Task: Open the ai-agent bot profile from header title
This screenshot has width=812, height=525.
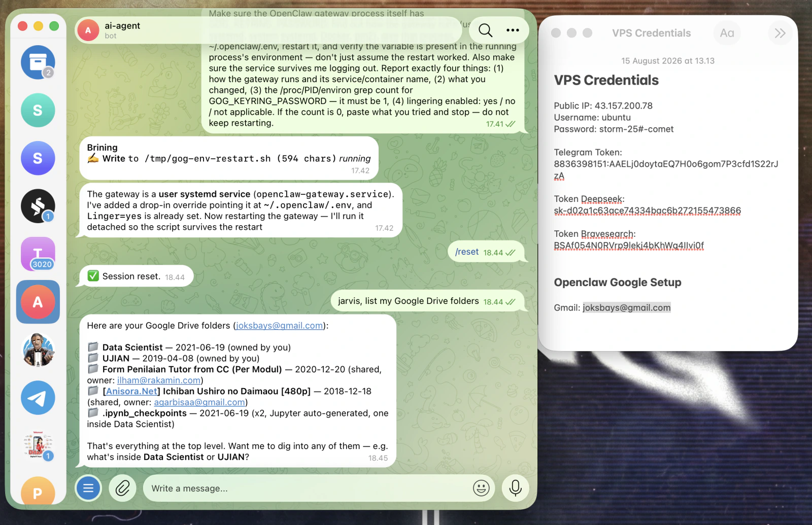Action: coord(122,26)
